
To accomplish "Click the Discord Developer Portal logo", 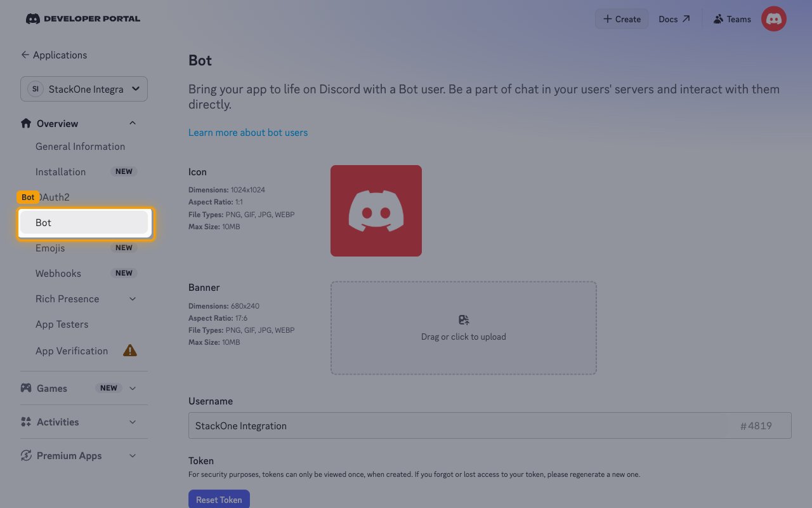I will pos(83,19).
